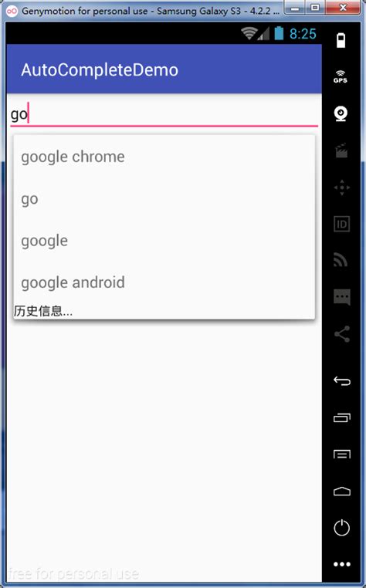Choose the 'google' suggestion entry
366x588 pixels.
click(x=164, y=241)
